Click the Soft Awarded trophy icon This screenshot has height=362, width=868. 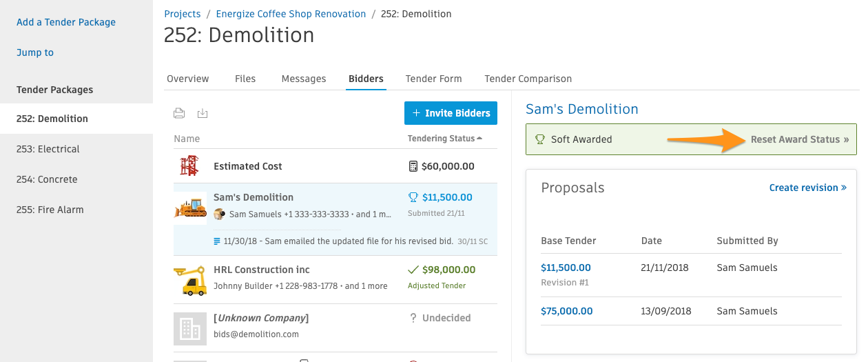[x=540, y=139]
